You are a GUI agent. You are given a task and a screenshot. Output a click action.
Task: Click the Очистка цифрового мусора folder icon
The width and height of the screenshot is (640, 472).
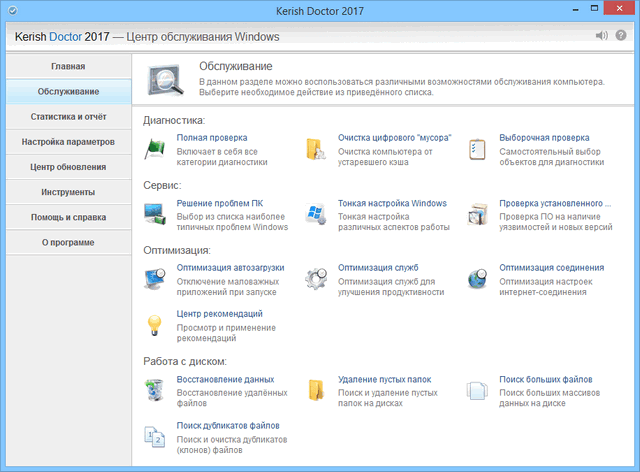pos(317,148)
